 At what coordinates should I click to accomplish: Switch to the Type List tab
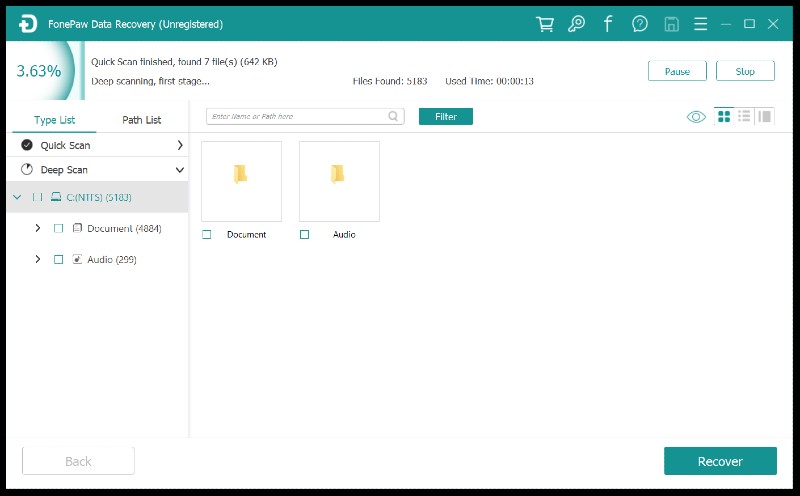coord(54,120)
